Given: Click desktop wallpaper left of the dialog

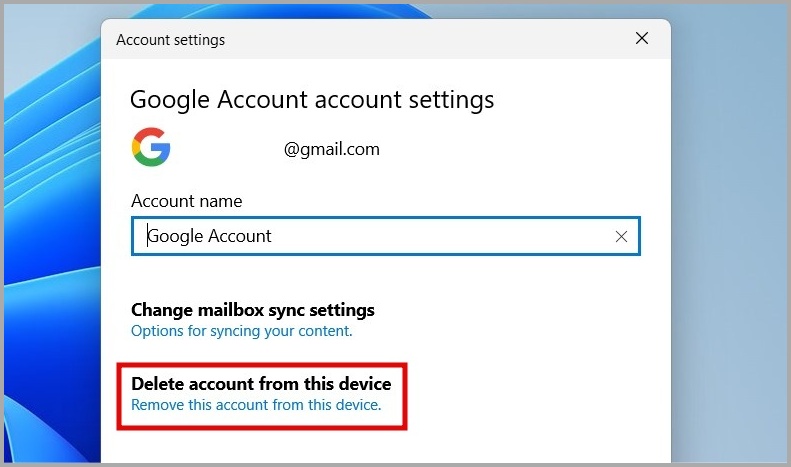Looking at the screenshot, I should [x=50, y=250].
